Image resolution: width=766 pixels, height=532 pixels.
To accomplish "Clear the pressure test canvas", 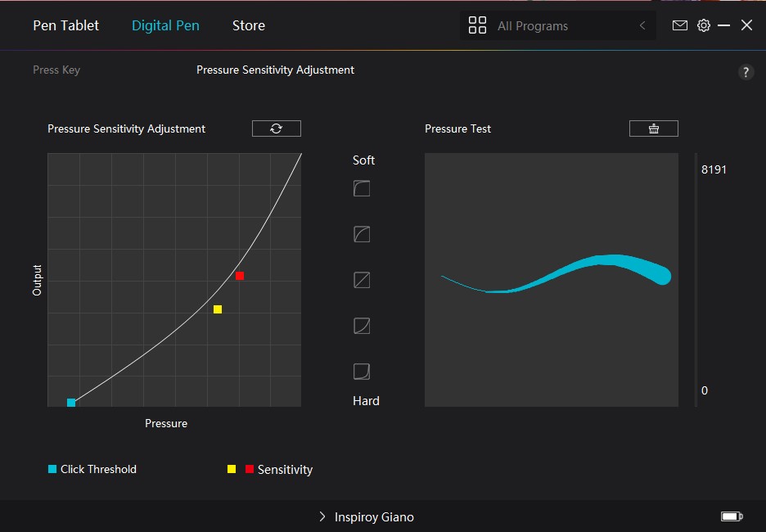I will click(x=653, y=128).
